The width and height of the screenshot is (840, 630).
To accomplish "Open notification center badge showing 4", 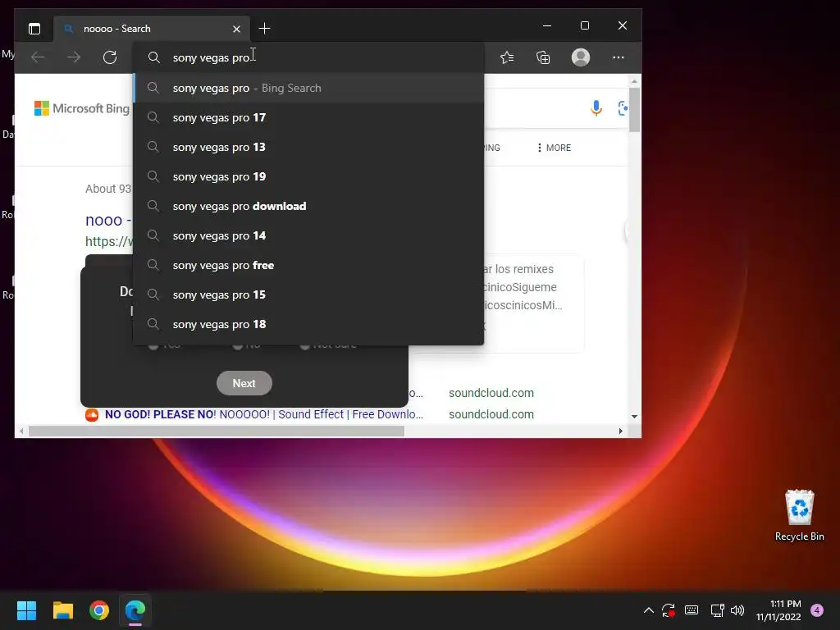I will click(x=817, y=610).
